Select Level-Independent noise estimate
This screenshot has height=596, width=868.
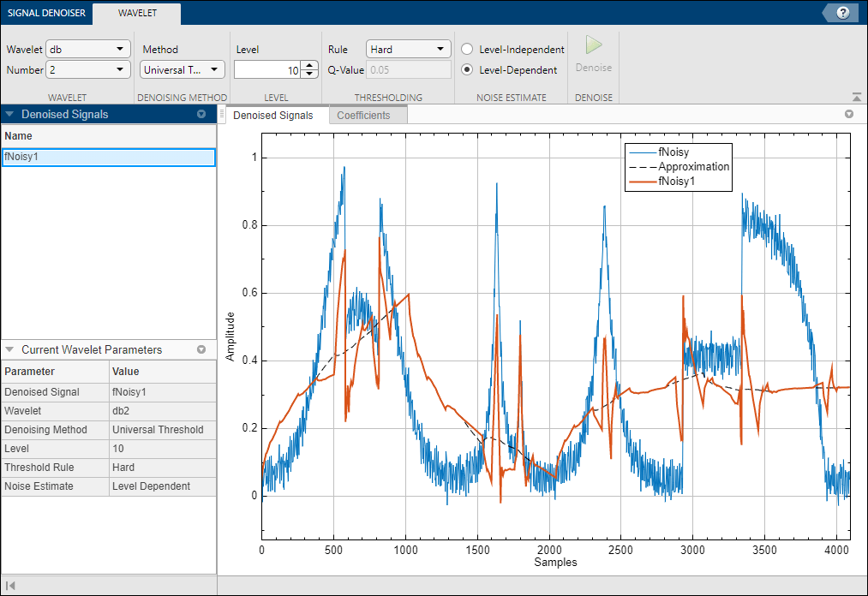[468, 50]
